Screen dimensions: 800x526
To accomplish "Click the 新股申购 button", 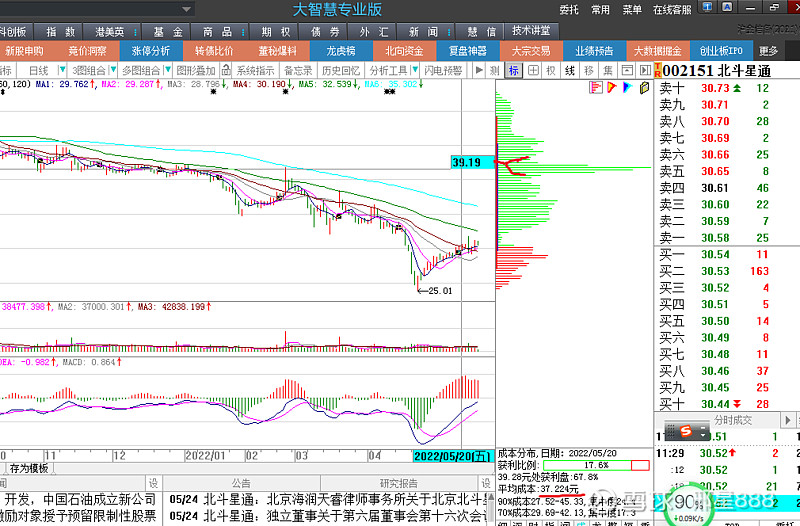I will point(24,51).
